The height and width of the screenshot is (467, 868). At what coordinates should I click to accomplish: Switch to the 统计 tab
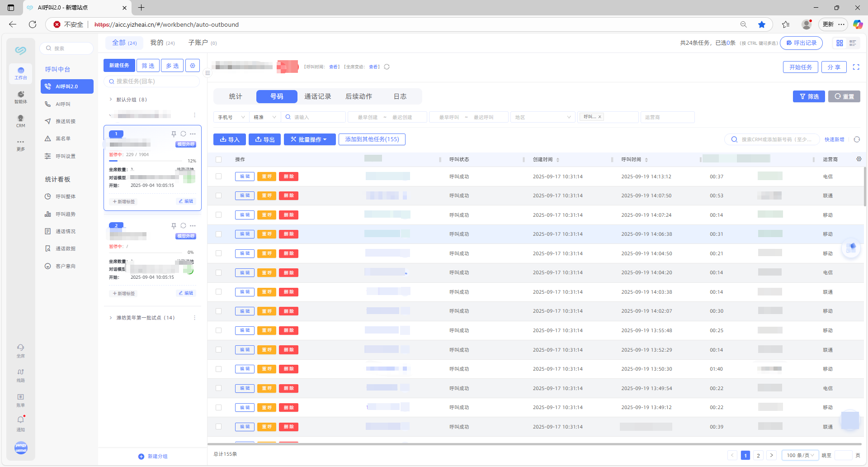click(236, 96)
